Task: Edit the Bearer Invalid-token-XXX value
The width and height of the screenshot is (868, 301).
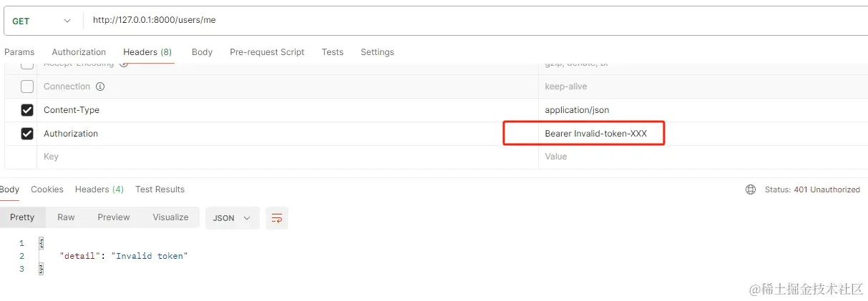Action: point(703,134)
